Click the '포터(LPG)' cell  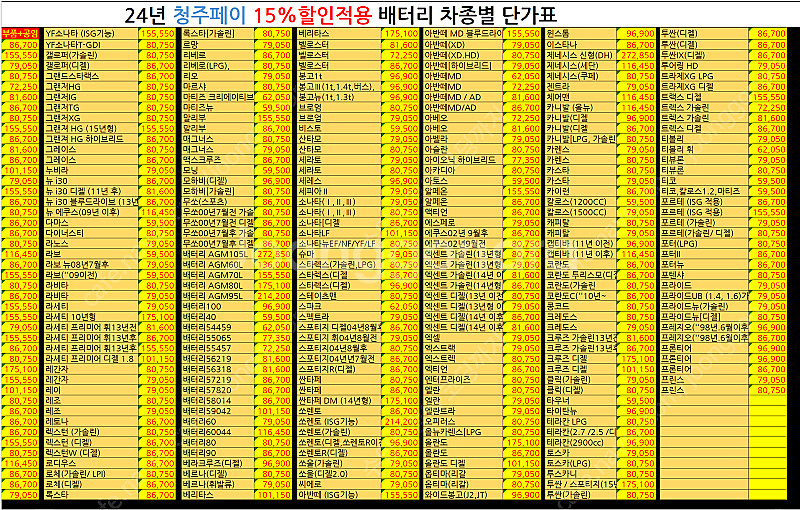[704, 243]
